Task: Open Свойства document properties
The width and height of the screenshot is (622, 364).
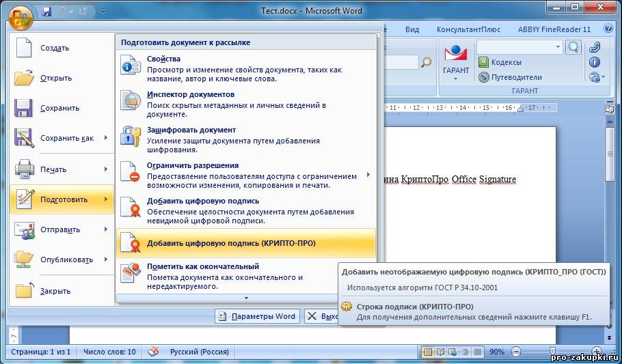Action: point(246,68)
